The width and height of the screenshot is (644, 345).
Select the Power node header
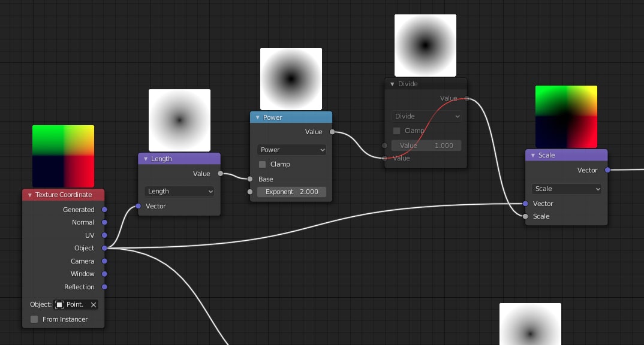pos(291,117)
